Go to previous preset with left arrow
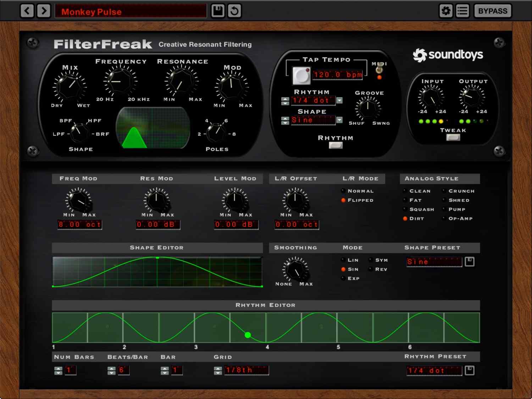The width and height of the screenshot is (532, 399). click(27, 11)
